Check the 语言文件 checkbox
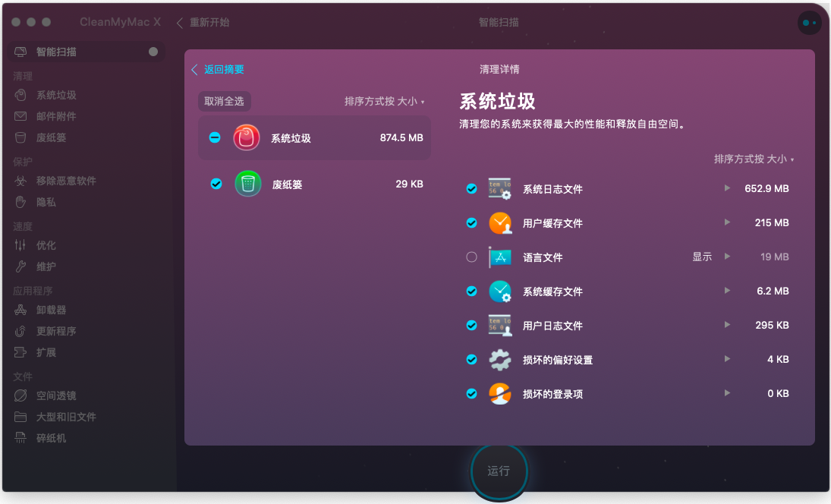The image size is (831, 504). (471, 257)
